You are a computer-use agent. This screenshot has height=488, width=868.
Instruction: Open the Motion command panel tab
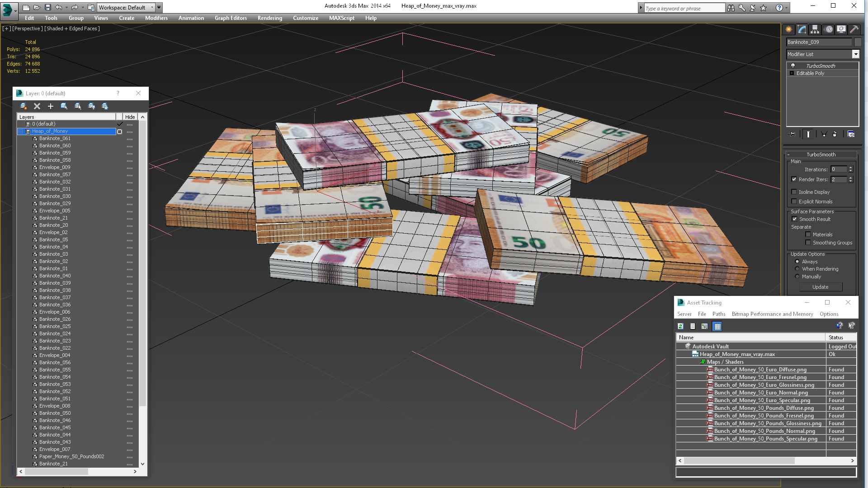click(828, 29)
